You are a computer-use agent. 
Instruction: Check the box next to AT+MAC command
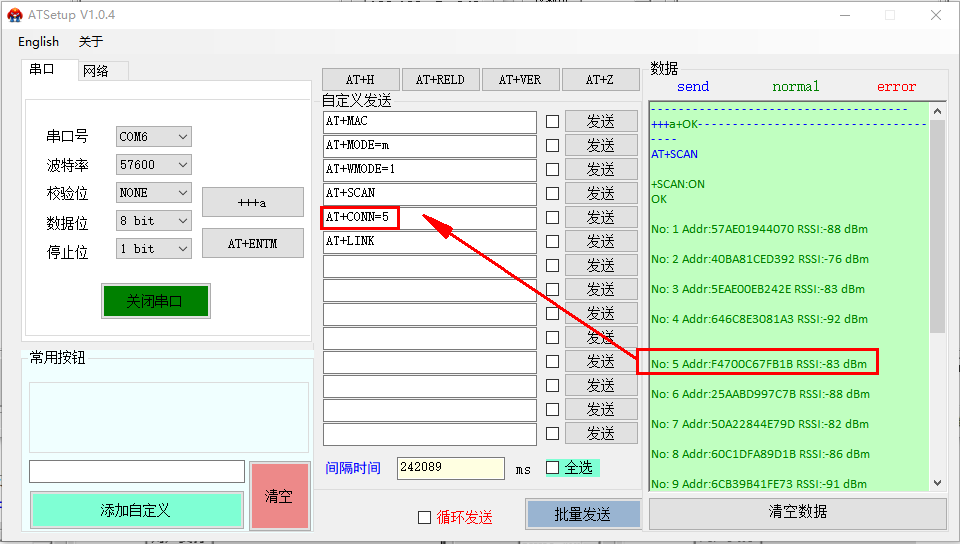(552, 121)
